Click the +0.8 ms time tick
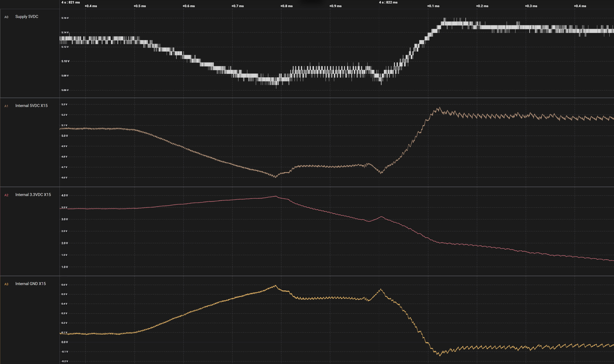 (286, 6)
